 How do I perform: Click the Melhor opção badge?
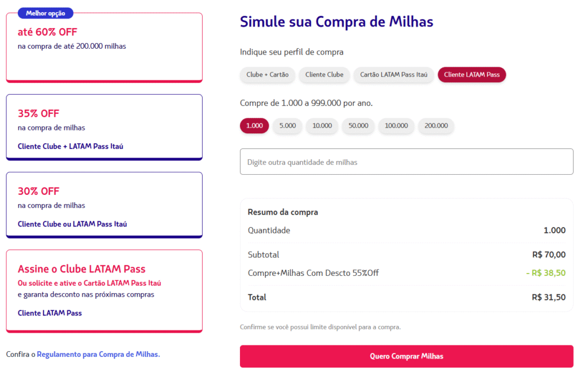(x=46, y=13)
